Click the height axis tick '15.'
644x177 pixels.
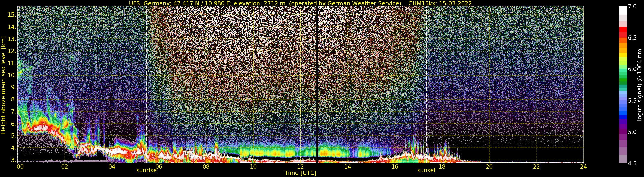click(x=12, y=15)
